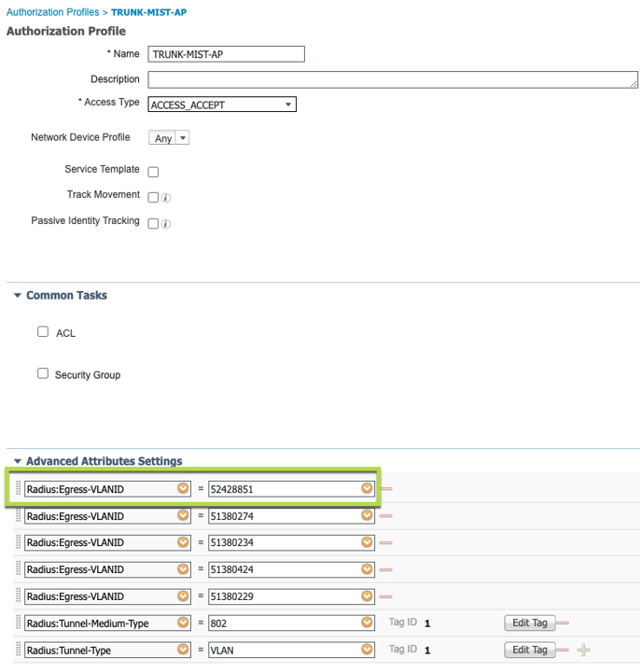640x672 pixels.
Task: Open the Radius:Tunnel-Medium-Type attribute dropdown
Action: (x=184, y=623)
